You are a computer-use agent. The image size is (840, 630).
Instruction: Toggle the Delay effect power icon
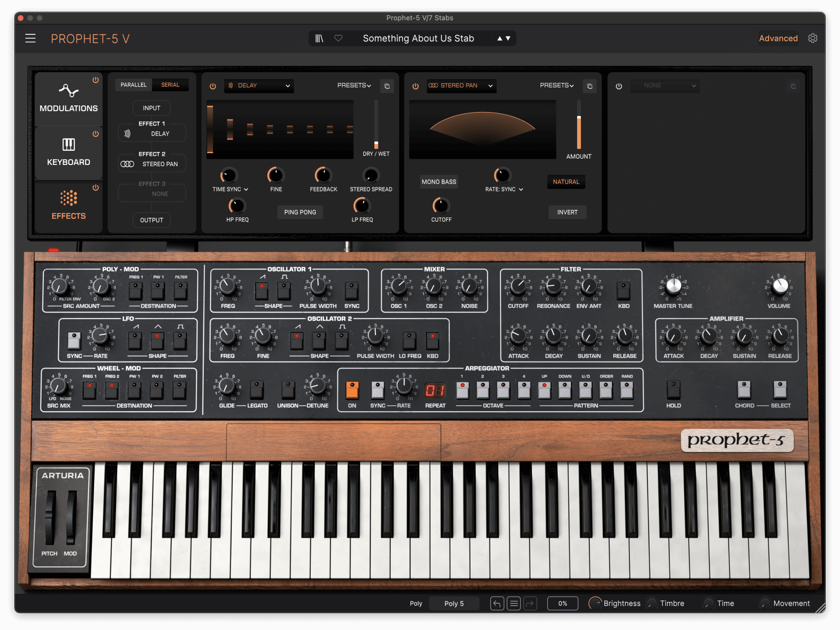pos(213,86)
